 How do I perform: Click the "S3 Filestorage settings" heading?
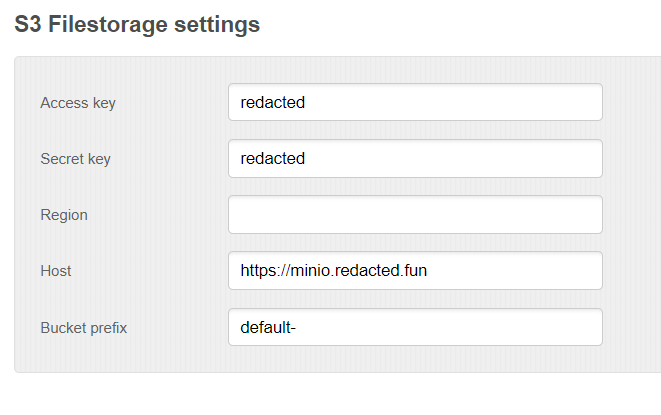tap(137, 25)
